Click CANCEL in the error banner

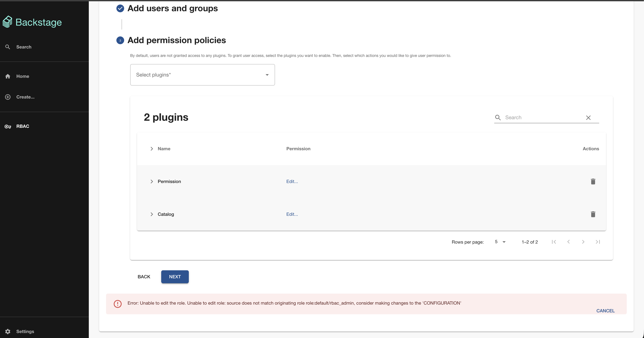tap(605, 310)
